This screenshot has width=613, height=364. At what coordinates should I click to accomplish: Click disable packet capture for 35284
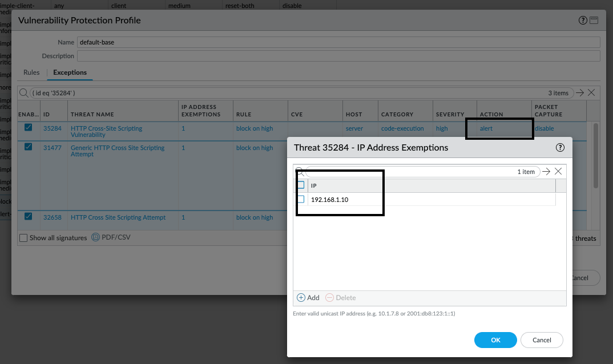click(x=544, y=128)
